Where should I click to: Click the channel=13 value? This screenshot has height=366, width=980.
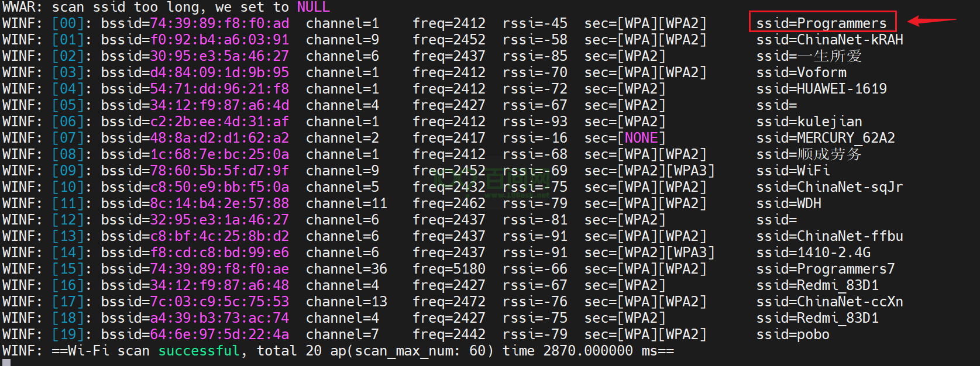pyautogui.click(x=346, y=302)
